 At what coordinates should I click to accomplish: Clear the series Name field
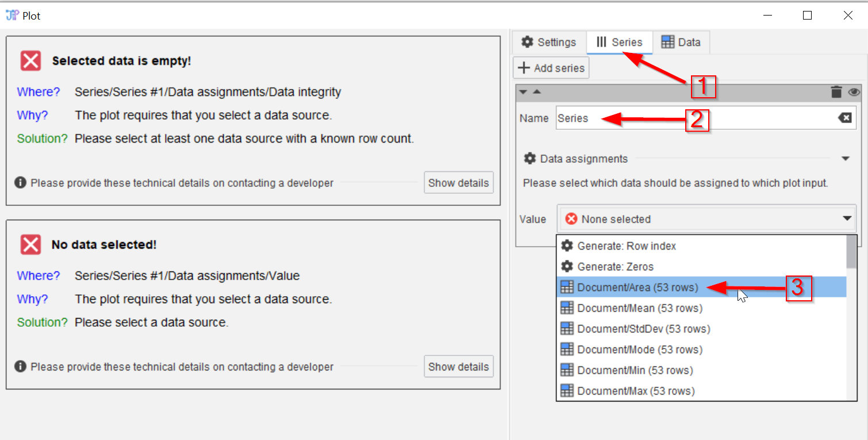pyautogui.click(x=844, y=118)
